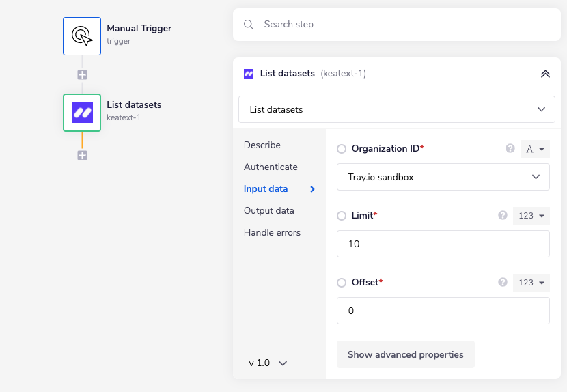Select the Offset radio button
This screenshot has width=567, height=392.
tap(342, 283)
